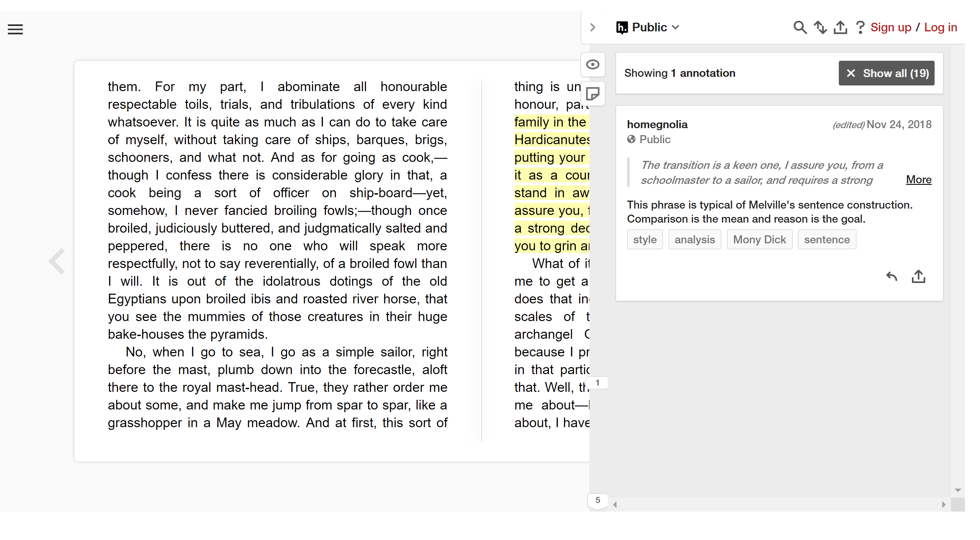Go to the previous page with the left arrow
The height and width of the screenshot is (540, 980).
click(57, 261)
